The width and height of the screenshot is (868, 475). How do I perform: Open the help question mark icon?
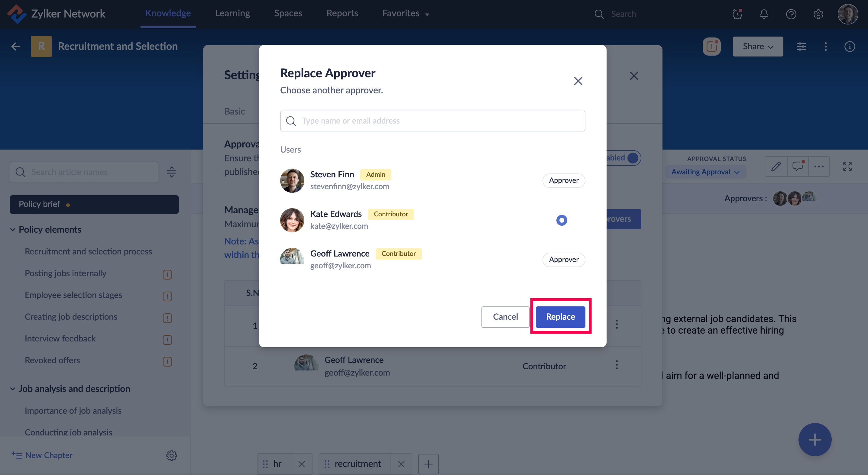click(791, 14)
